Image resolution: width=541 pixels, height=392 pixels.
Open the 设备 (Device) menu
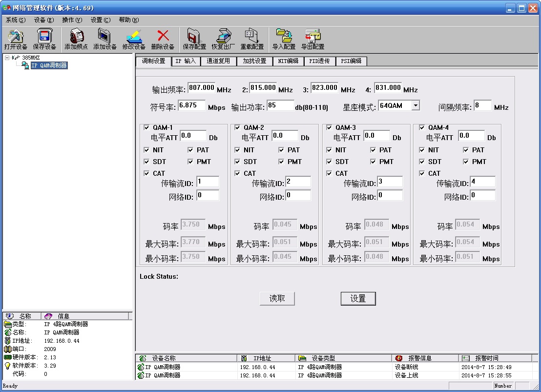pos(43,20)
